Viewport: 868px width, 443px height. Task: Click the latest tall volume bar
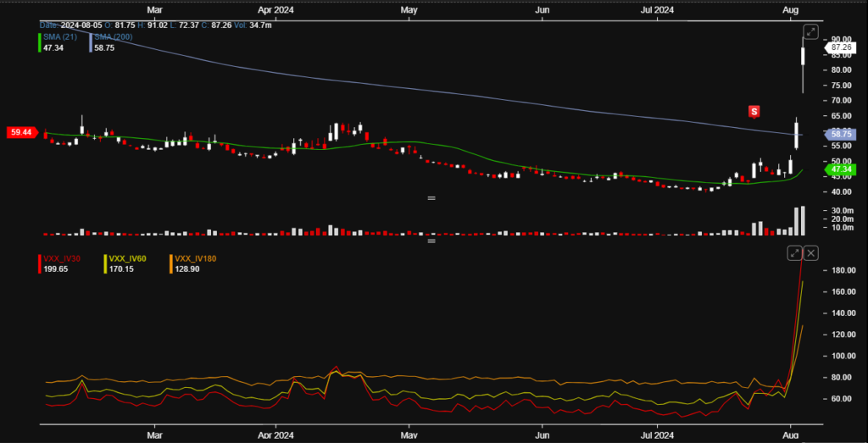pyautogui.click(x=803, y=221)
